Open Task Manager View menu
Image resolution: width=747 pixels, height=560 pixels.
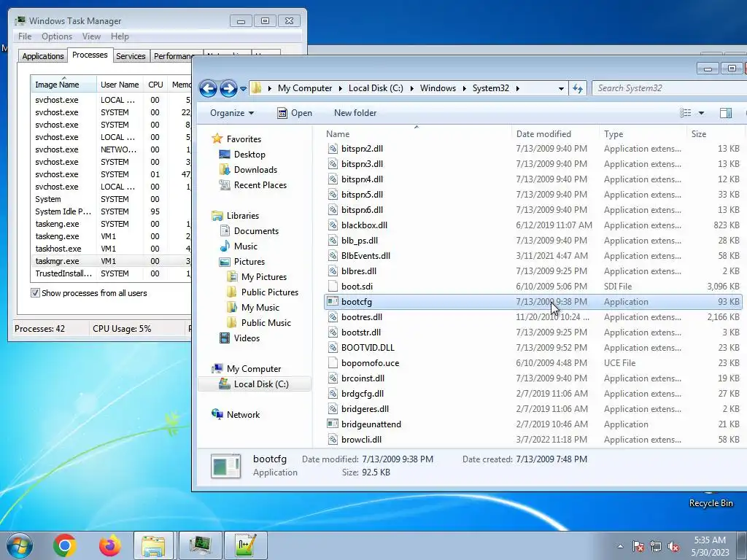tap(91, 36)
